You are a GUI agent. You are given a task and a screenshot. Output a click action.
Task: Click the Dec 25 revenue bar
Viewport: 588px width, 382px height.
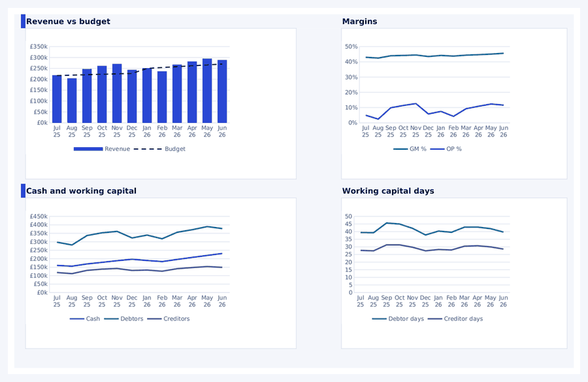coord(132,96)
